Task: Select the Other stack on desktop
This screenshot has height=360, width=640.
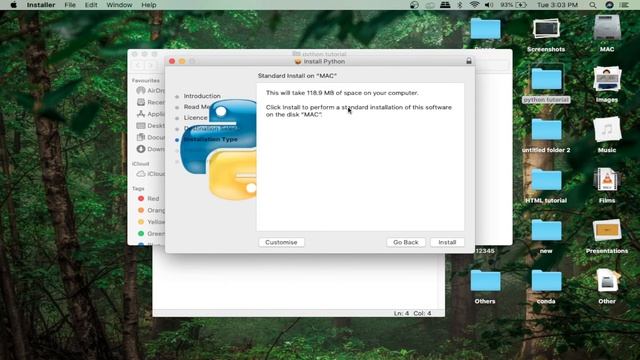Action: [607, 286]
